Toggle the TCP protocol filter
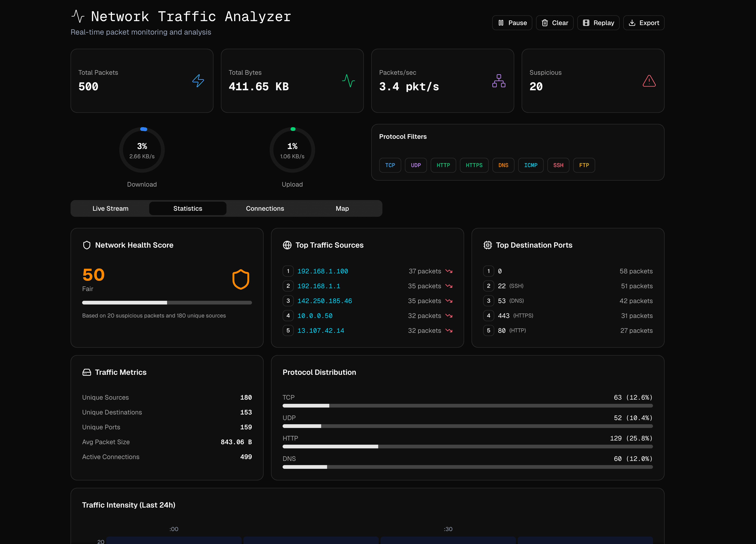 point(390,165)
